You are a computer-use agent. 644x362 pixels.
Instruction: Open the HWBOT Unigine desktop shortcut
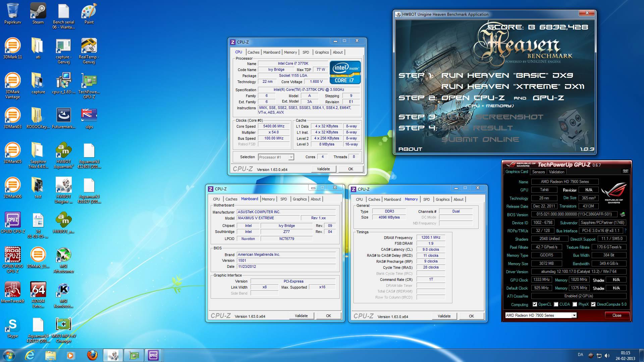pos(63,190)
